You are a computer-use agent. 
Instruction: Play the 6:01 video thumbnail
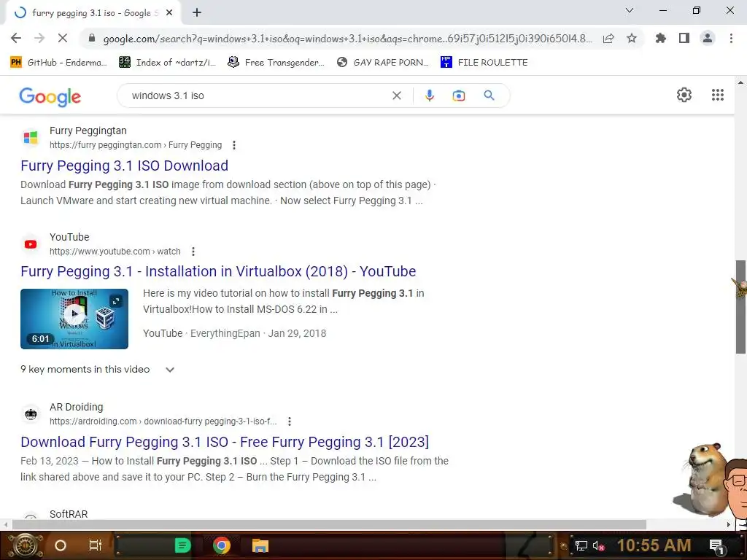74,319
